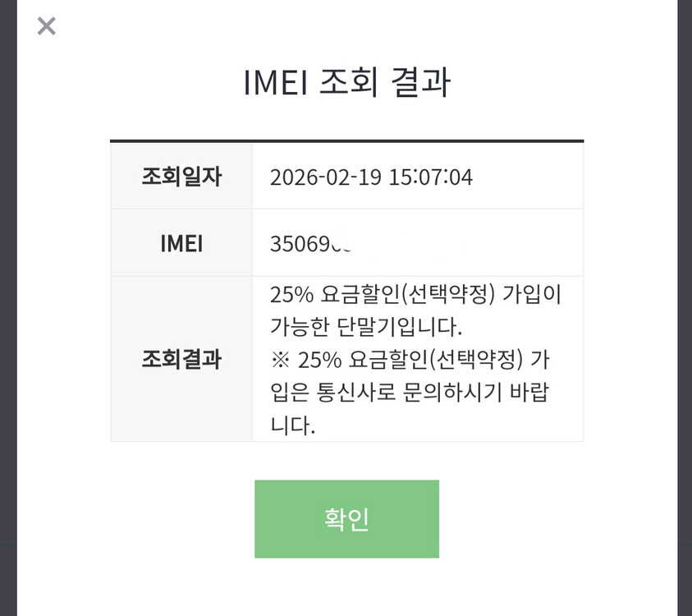The height and width of the screenshot is (616, 692).
Task: Click the 조회결과 row header cell
Action: pos(181,359)
